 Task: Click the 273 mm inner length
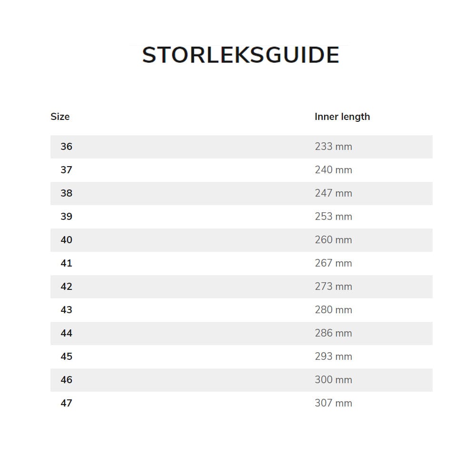(333, 287)
